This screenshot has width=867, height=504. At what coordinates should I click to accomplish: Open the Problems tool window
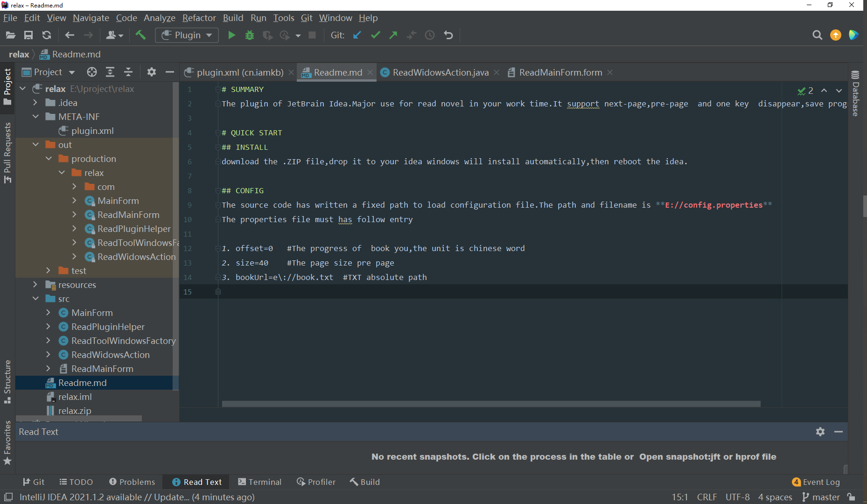pyautogui.click(x=132, y=482)
